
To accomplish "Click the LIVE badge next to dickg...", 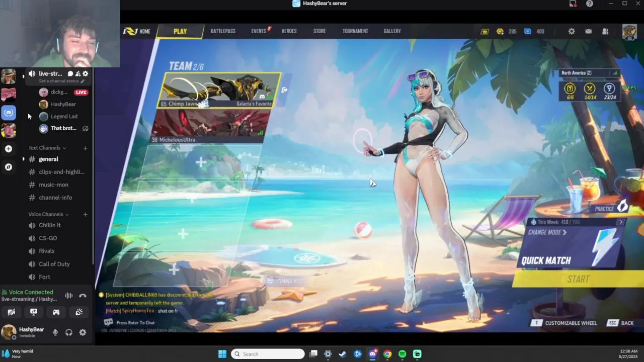I will (x=81, y=93).
